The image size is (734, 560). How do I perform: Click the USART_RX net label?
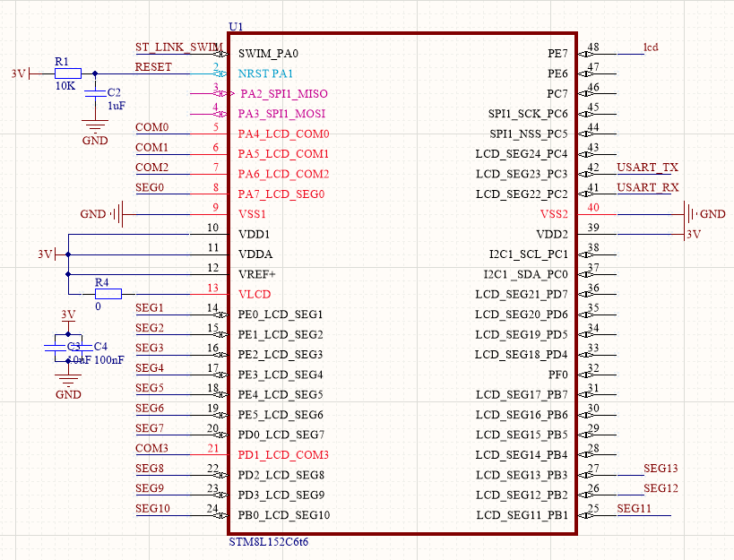pyautogui.click(x=647, y=187)
